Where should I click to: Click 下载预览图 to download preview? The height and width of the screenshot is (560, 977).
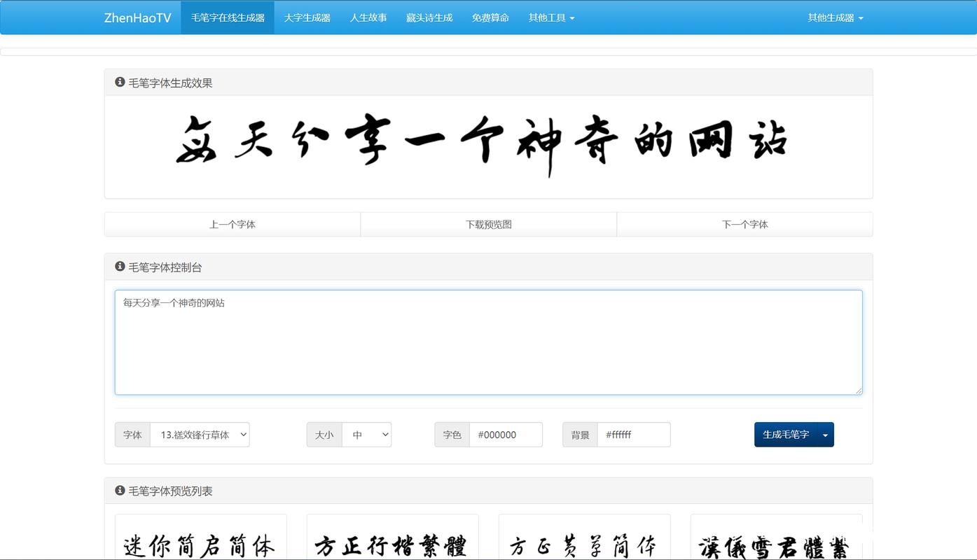click(489, 225)
